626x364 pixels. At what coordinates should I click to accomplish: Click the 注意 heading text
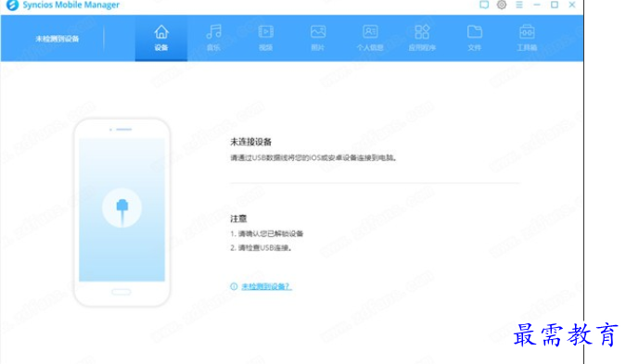(x=238, y=219)
